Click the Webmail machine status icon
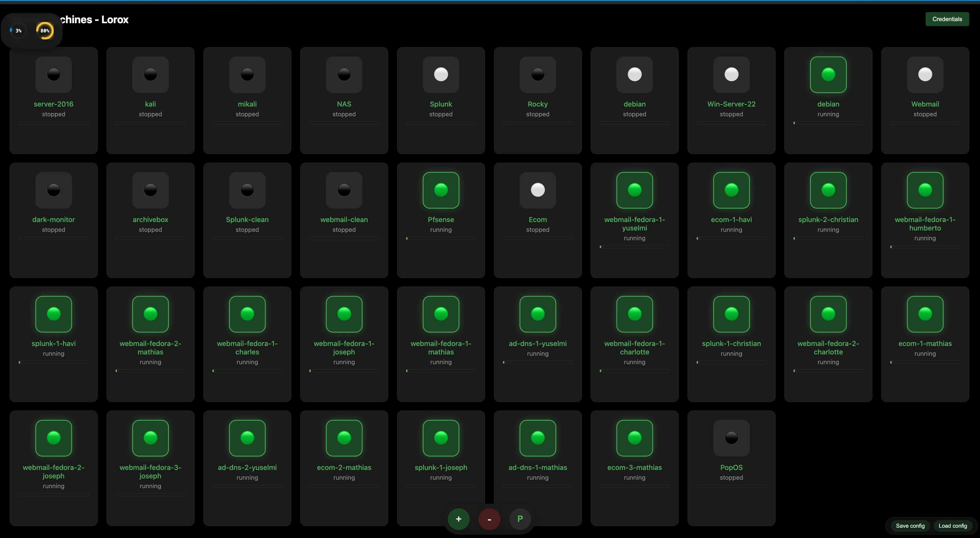 point(925,75)
